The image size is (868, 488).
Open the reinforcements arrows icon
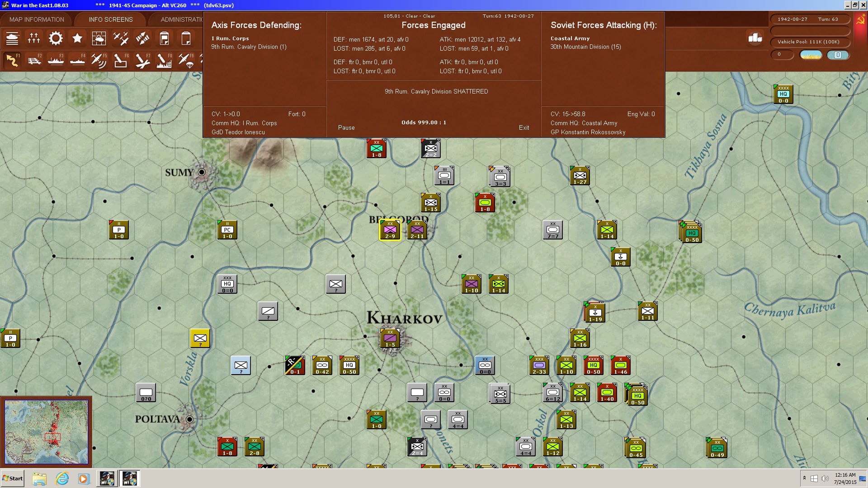(x=142, y=38)
